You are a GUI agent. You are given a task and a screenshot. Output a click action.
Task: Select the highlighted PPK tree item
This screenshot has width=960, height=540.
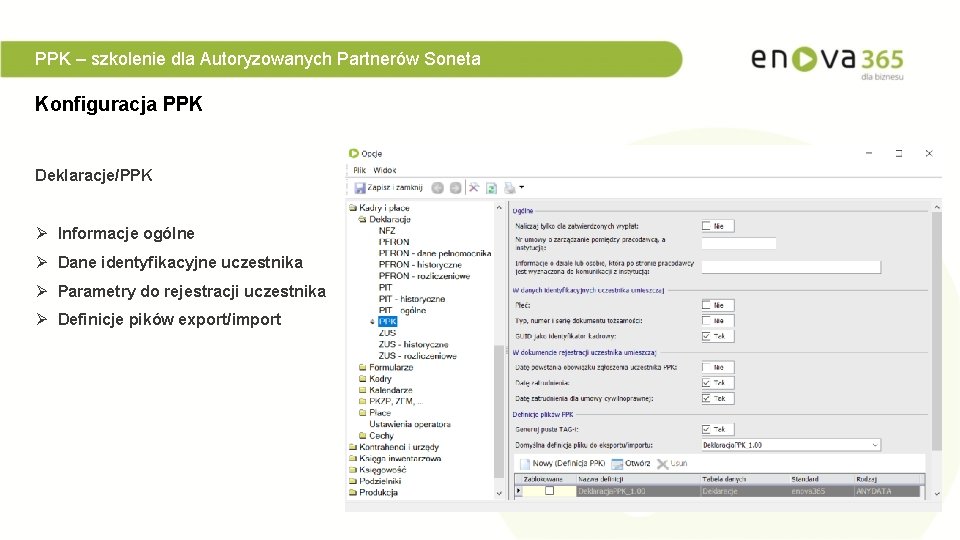coord(388,321)
